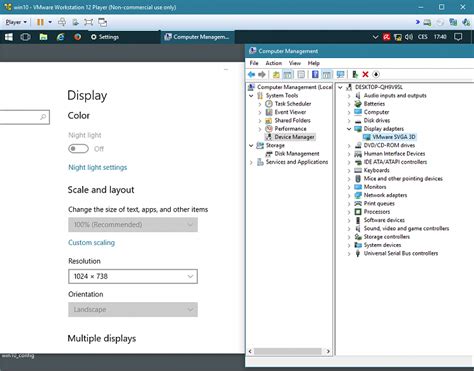The height and width of the screenshot is (371, 474).
Task: Click the Disable device down-arrow icon
Action: tap(376, 74)
